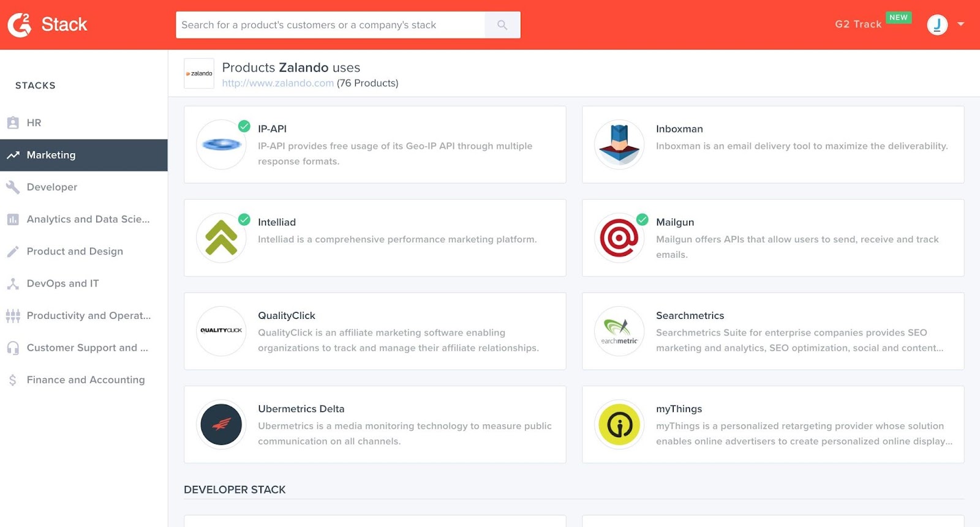Open the Mailgun product title

coord(675,222)
